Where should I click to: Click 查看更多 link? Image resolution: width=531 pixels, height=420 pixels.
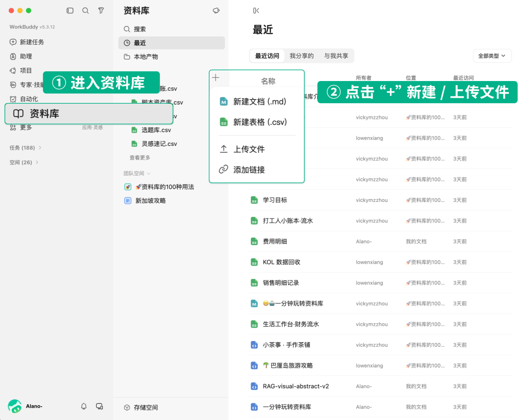point(140,158)
